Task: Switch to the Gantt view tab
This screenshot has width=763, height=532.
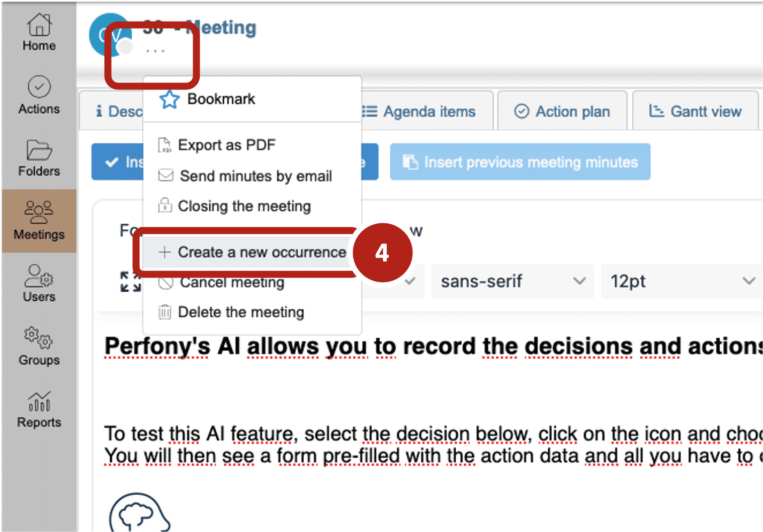Action: click(696, 111)
